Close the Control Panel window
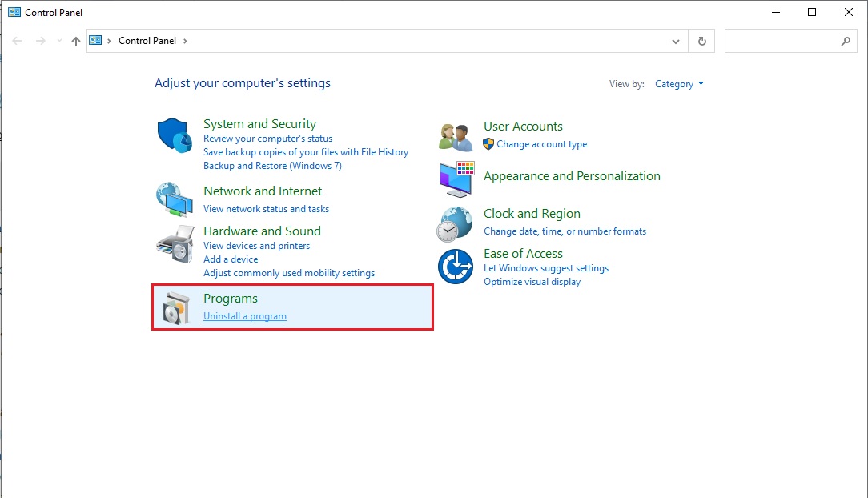 848,12
